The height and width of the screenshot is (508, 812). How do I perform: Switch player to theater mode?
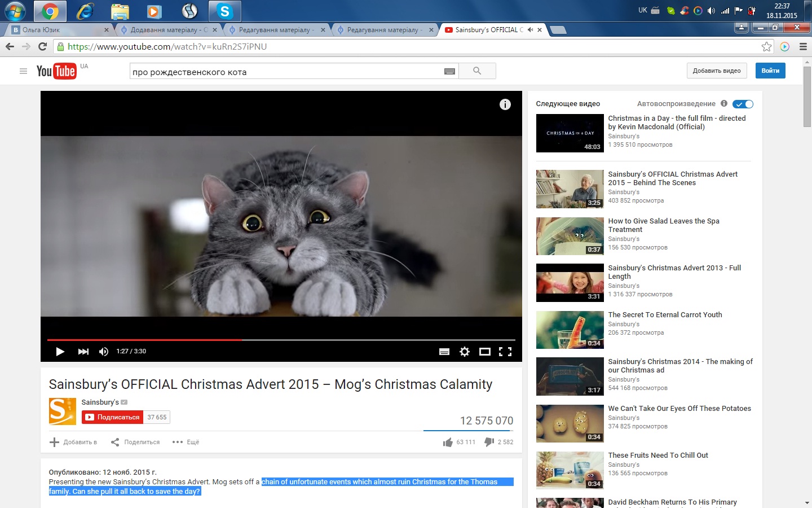pyautogui.click(x=485, y=352)
